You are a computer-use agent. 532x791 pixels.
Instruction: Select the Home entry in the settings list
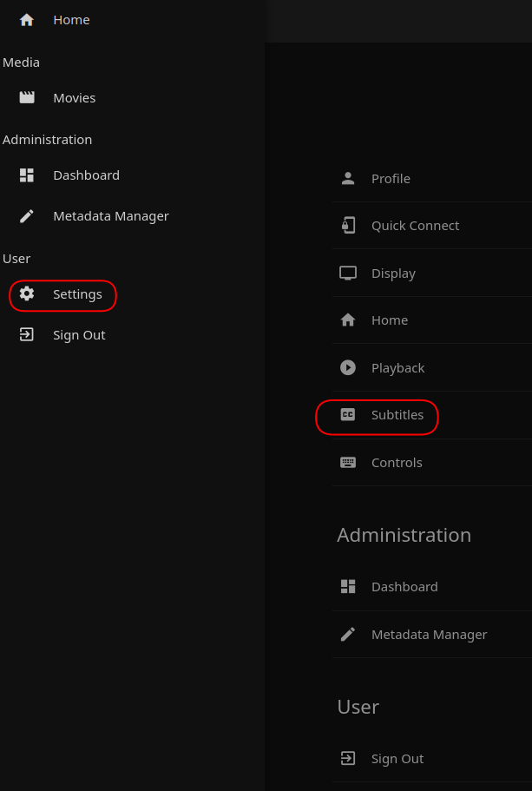(390, 320)
